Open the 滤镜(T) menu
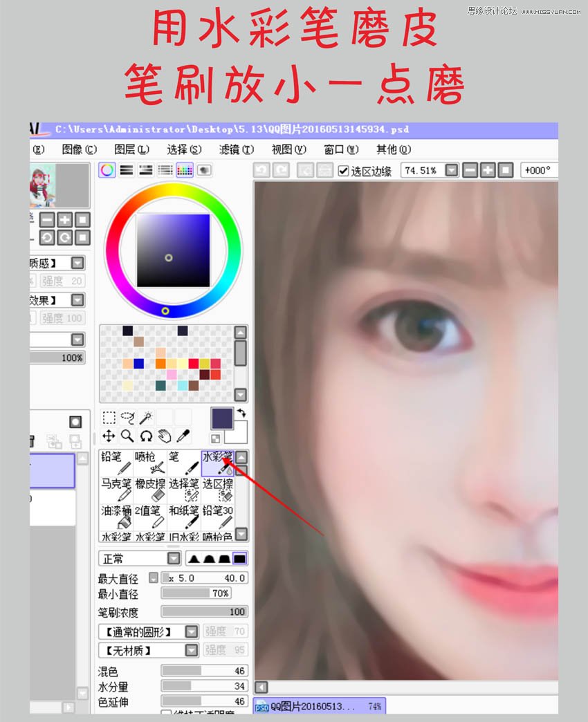588x722 pixels. pyautogui.click(x=236, y=149)
